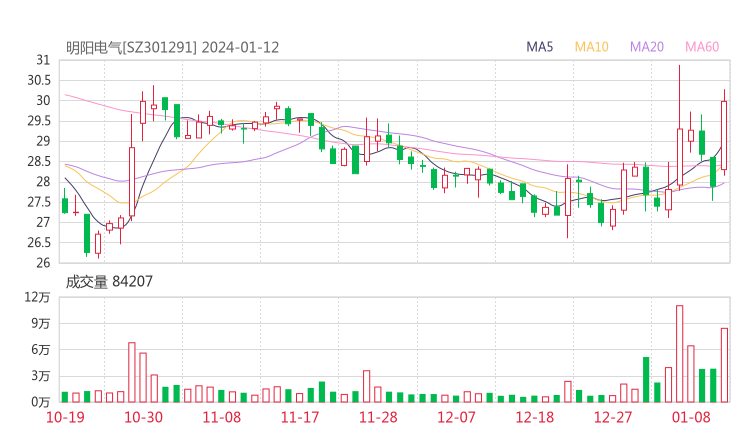
Task: Click the 26.5 price axis label
Action: (39, 243)
